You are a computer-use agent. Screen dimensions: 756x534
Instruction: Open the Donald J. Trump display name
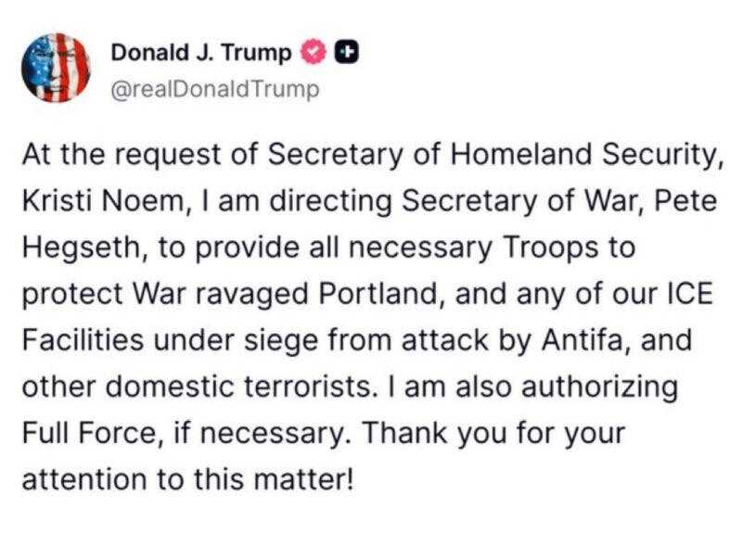coord(202,54)
